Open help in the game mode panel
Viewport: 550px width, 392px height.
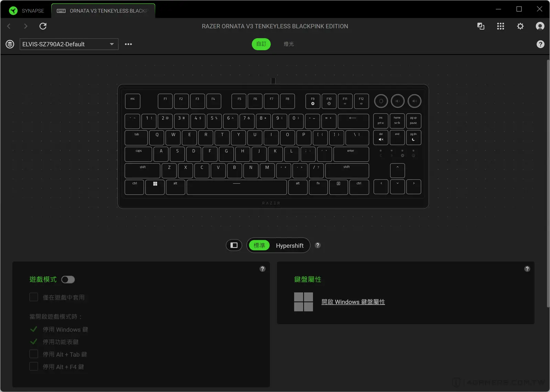(263, 269)
